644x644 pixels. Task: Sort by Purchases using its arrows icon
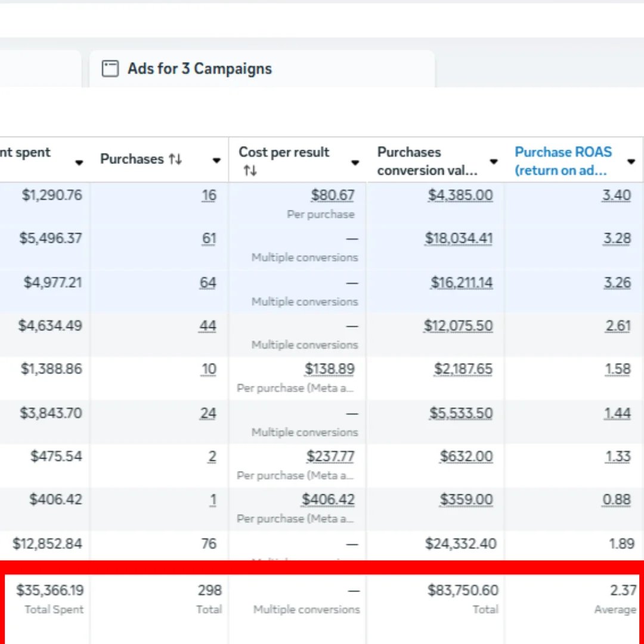pos(175,159)
